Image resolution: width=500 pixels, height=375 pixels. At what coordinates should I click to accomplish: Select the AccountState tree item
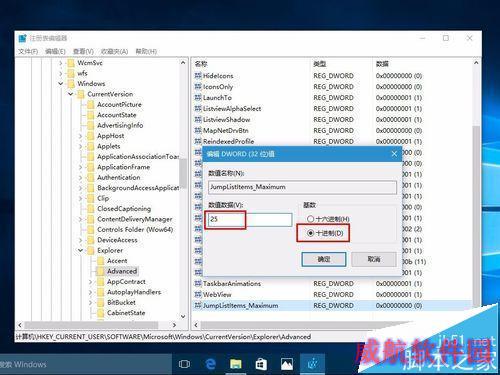117,115
